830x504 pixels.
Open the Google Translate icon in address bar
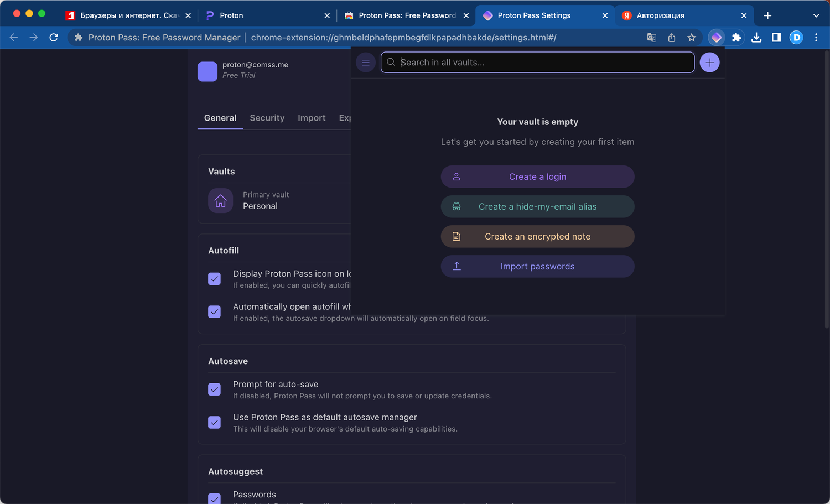[652, 38]
